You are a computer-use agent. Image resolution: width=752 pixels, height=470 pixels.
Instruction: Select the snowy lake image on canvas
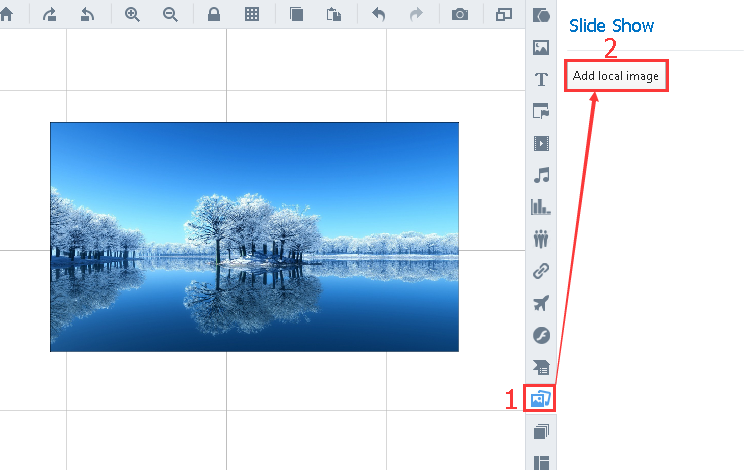coord(254,237)
